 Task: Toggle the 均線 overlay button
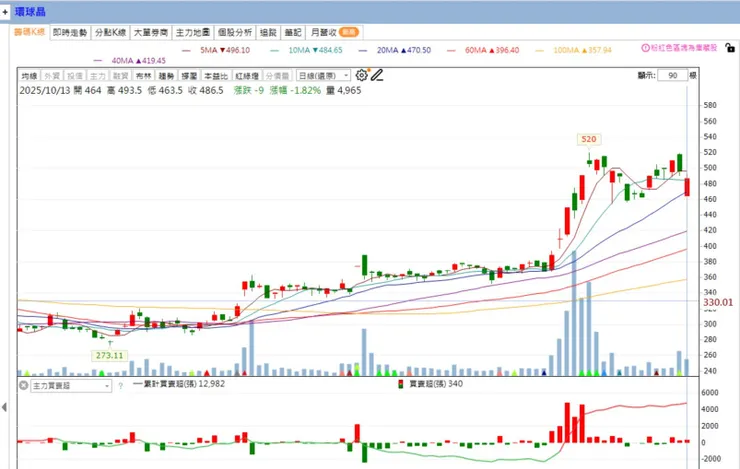tap(29, 75)
